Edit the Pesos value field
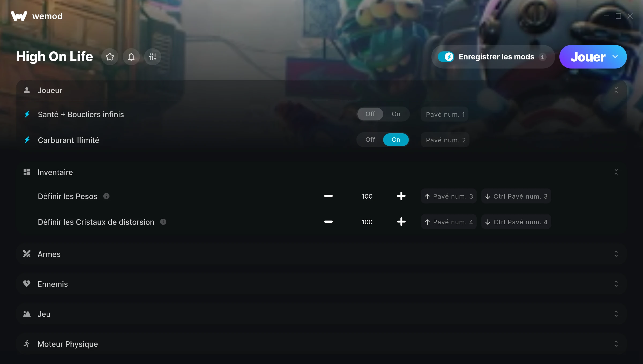Image resolution: width=643 pixels, height=364 pixels. pyautogui.click(x=367, y=196)
